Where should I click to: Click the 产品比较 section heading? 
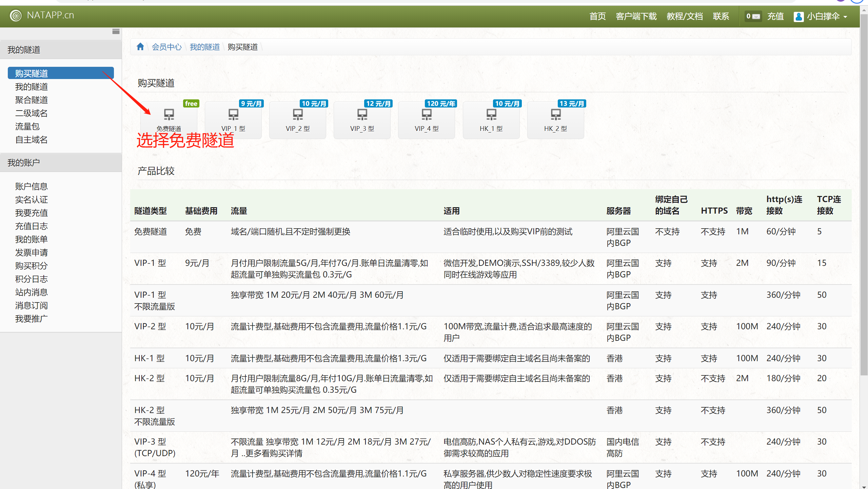156,171
